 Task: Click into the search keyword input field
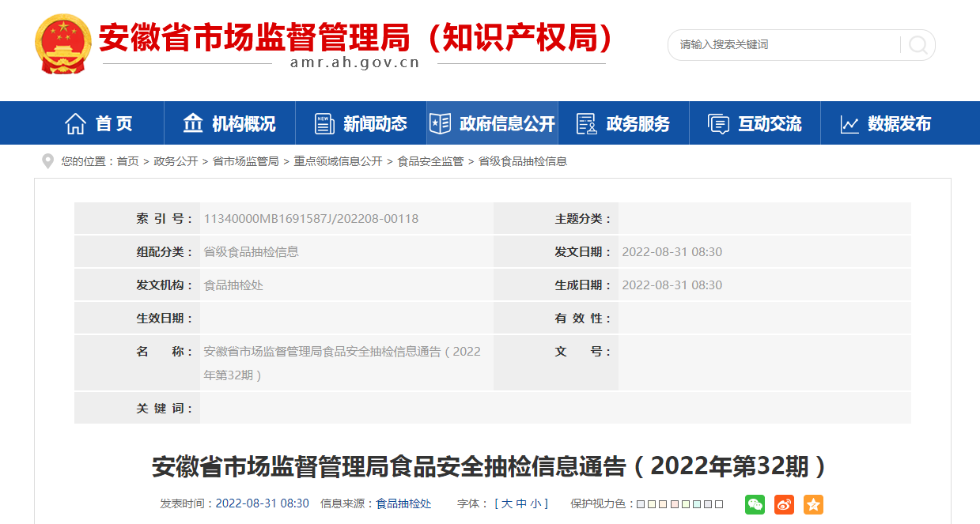point(783,45)
